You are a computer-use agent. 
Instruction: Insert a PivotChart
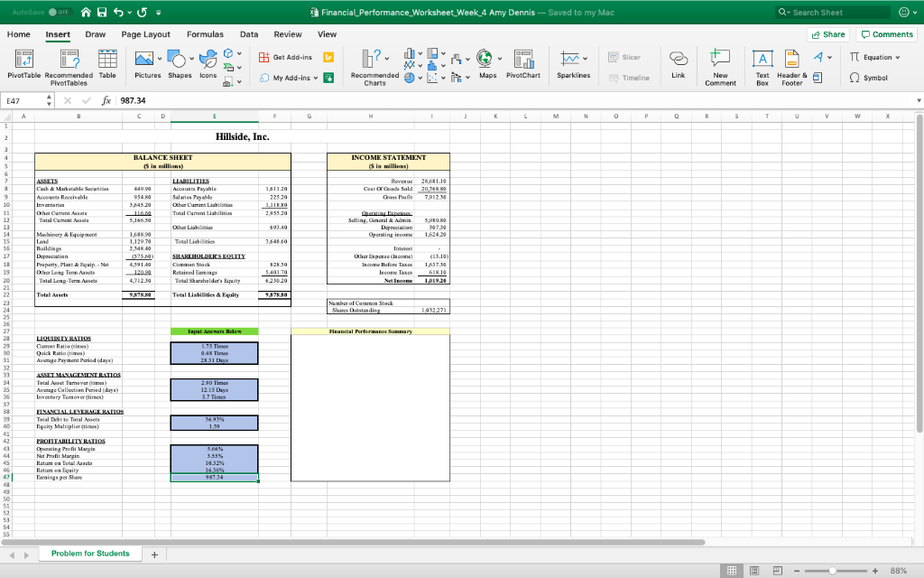pos(523,65)
